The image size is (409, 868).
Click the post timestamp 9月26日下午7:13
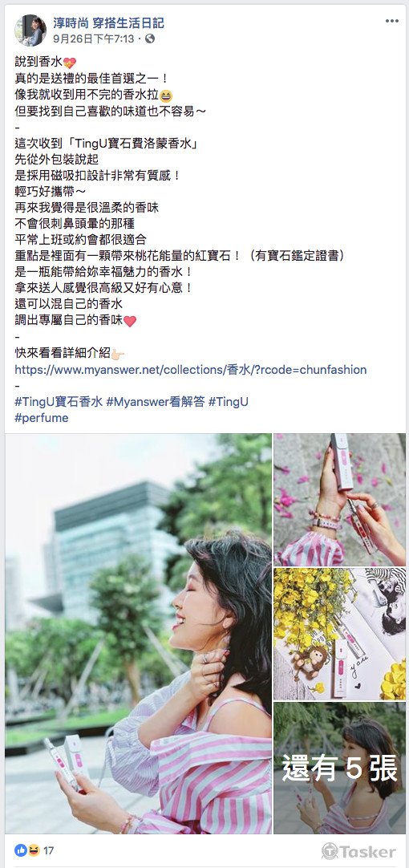click(94, 39)
